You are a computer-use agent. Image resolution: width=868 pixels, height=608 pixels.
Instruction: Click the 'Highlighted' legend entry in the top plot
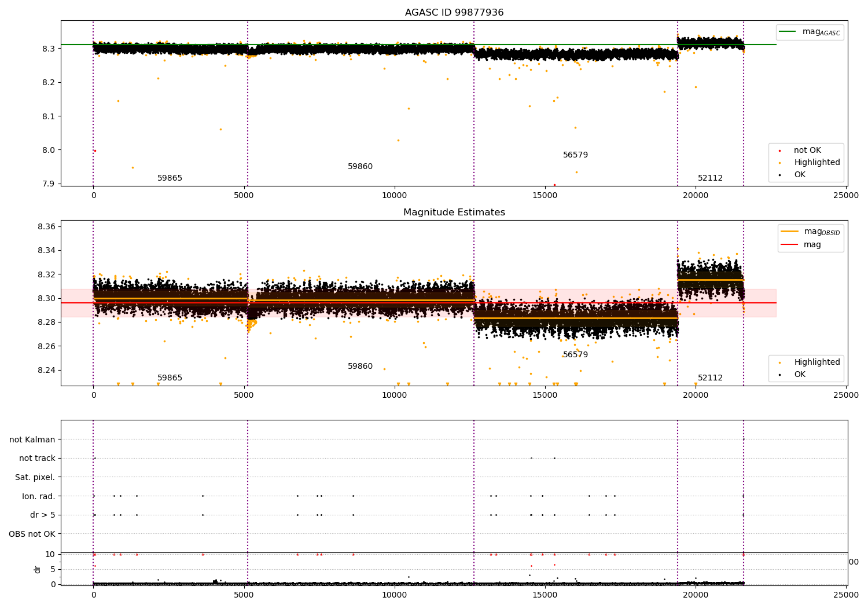coord(817,163)
